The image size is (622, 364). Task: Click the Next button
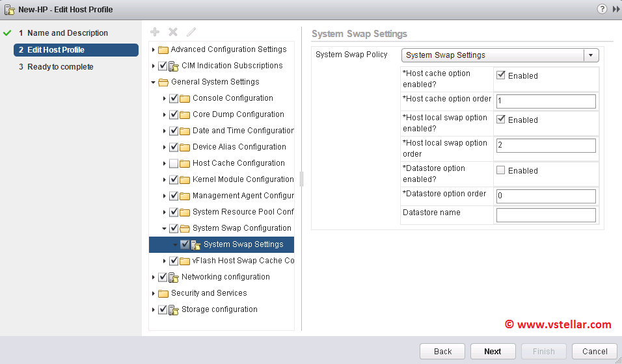(493, 352)
